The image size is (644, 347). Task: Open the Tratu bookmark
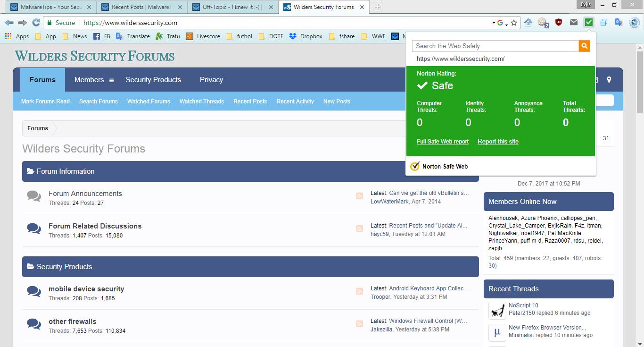click(x=168, y=36)
